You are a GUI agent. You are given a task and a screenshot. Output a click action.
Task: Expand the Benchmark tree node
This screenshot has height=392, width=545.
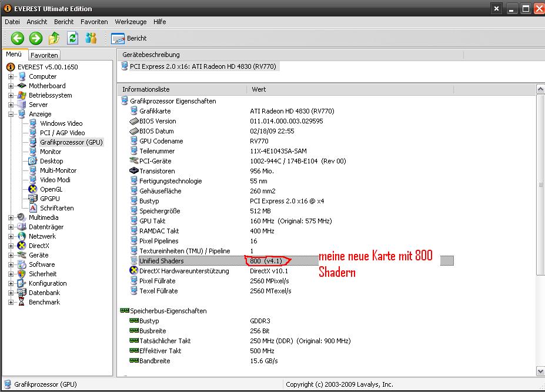click(x=11, y=302)
